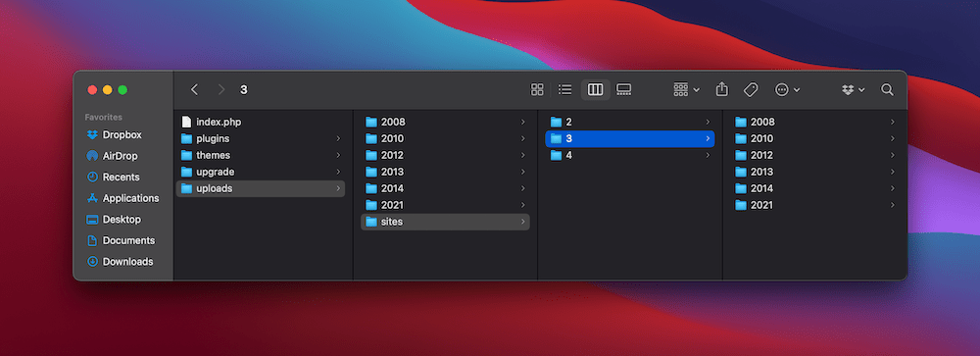Expand themes via its chevron
The image size is (980, 356).
pos(338,155)
